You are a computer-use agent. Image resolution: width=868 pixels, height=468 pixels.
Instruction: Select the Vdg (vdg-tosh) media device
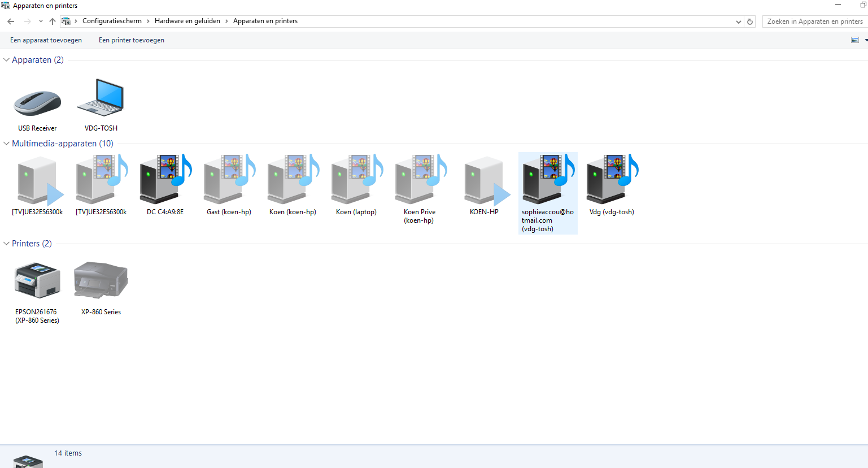tap(612, 185)
